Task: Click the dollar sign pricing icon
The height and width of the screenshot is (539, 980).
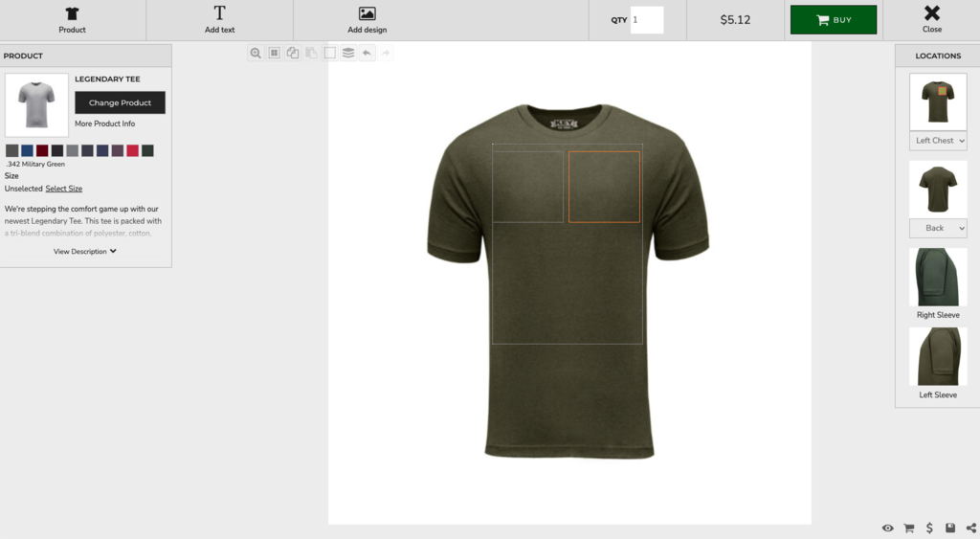Action: pyautogui.click(x=929, y=528)
